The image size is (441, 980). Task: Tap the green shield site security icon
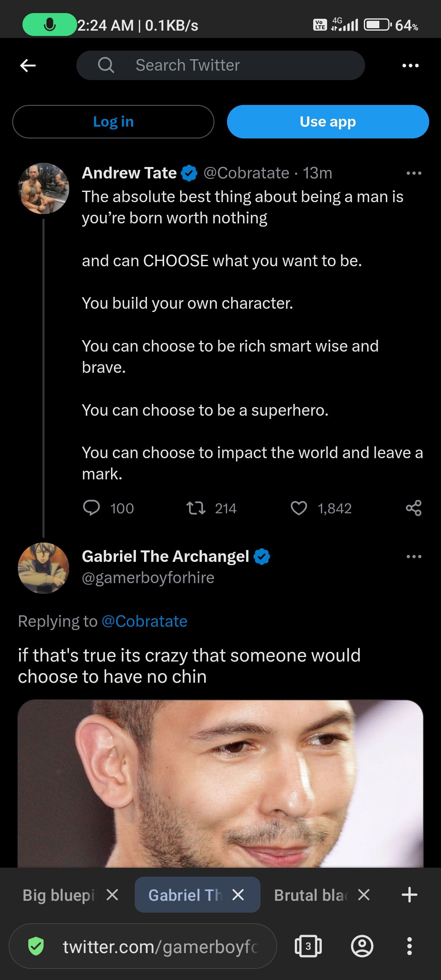[x=36, y=946]
